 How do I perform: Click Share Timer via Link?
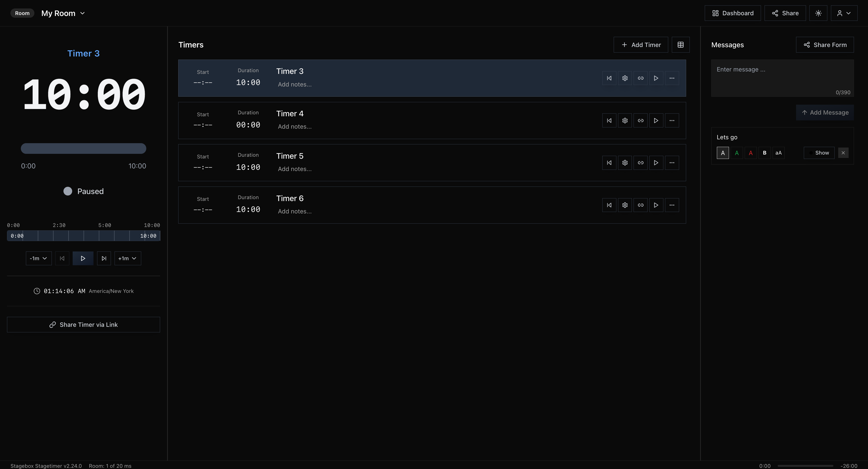coord(83,325)
